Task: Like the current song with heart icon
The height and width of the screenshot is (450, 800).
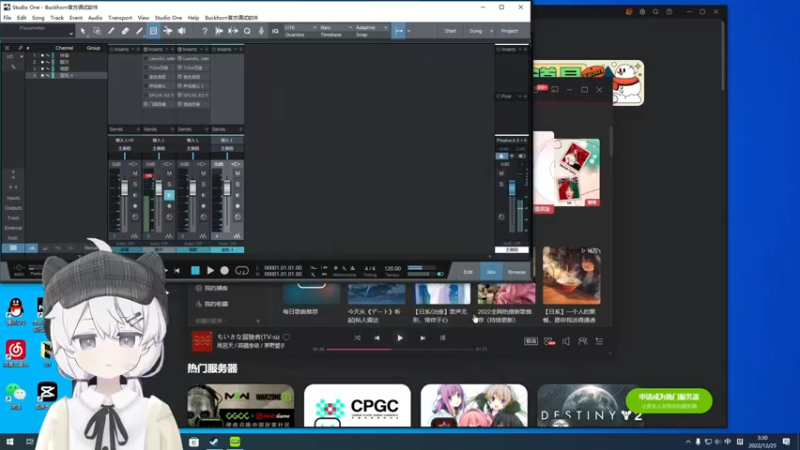Action: [x=286, y=337]
